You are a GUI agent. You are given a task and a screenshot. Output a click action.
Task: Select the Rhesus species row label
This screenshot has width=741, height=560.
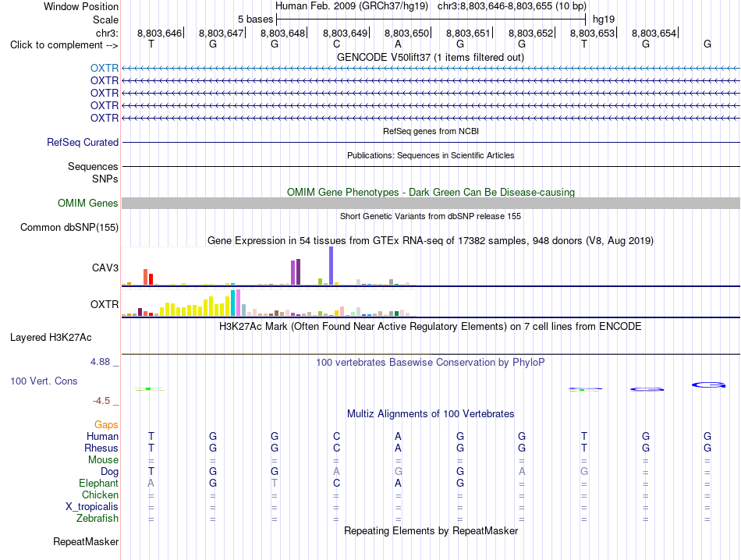tap(101, 448)
